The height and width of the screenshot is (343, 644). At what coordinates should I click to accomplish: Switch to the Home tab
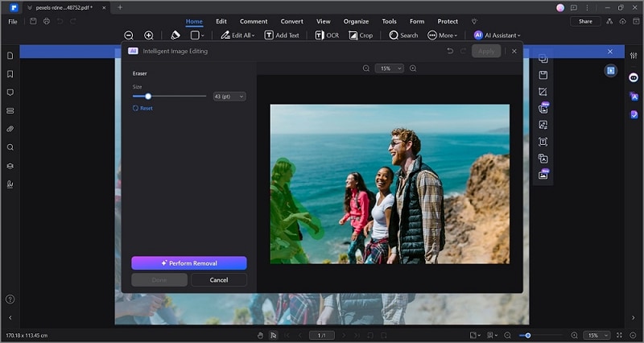(194, 22)
